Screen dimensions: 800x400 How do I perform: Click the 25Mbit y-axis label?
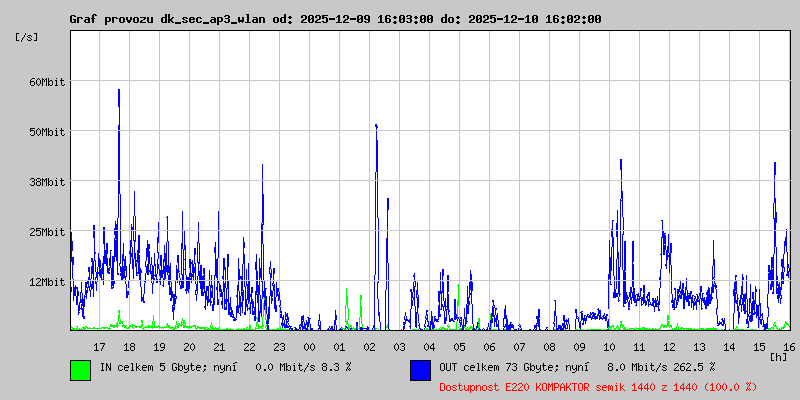(46, 232)
